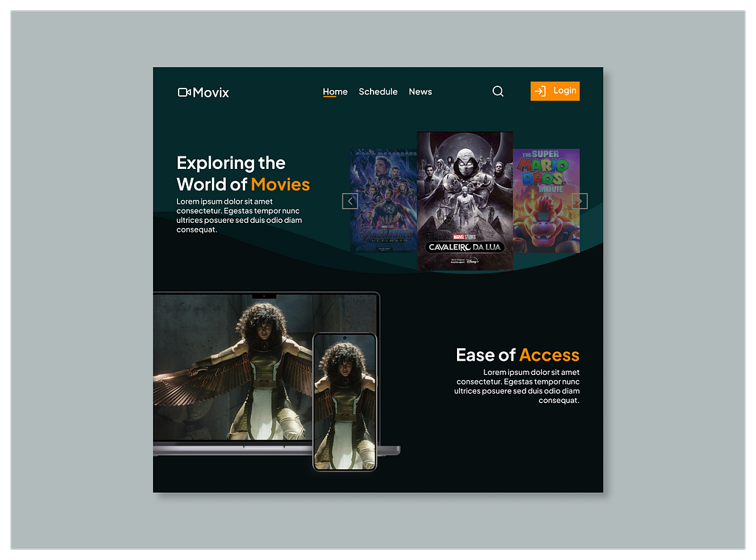This screenshot has width=756, height=560.
Task: Advance carousel with the right chevron
Action: [580, 201]
